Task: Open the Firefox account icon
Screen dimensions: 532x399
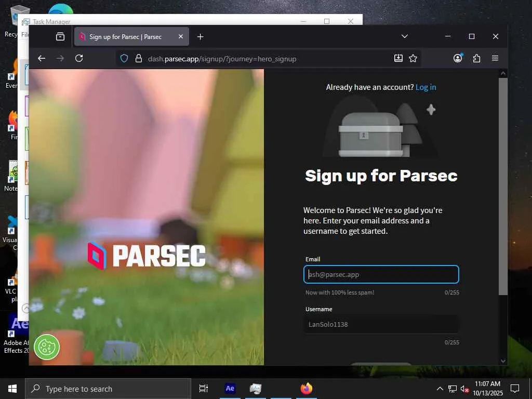Action: tap(458, 58)
